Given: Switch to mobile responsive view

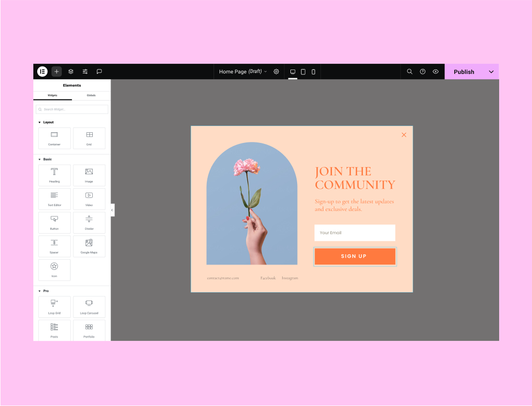Looking at the screenshot, I should pyautogui.click(x=313, y=71).
